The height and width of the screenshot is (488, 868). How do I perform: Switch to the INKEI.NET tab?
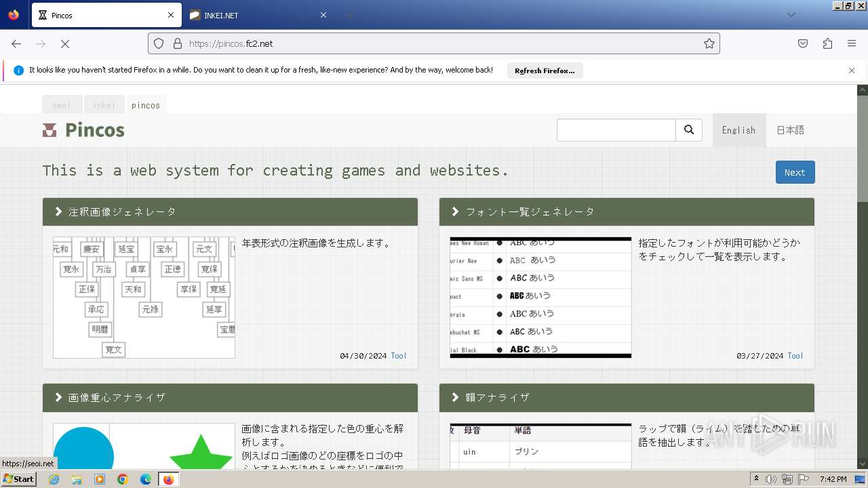coord(259,15)
